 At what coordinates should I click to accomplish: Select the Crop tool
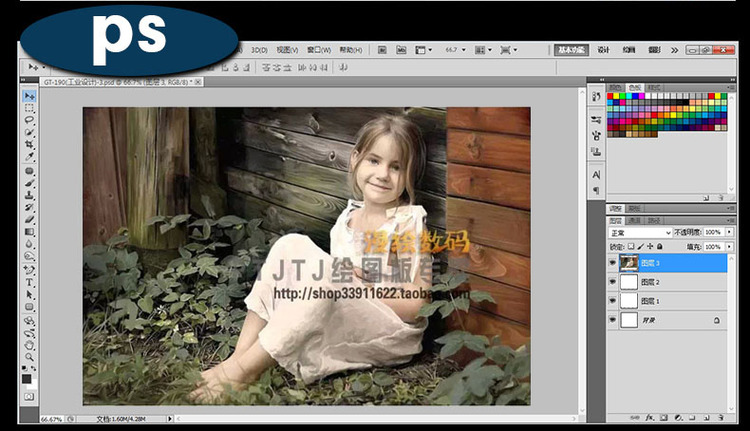tap(29, 145)
